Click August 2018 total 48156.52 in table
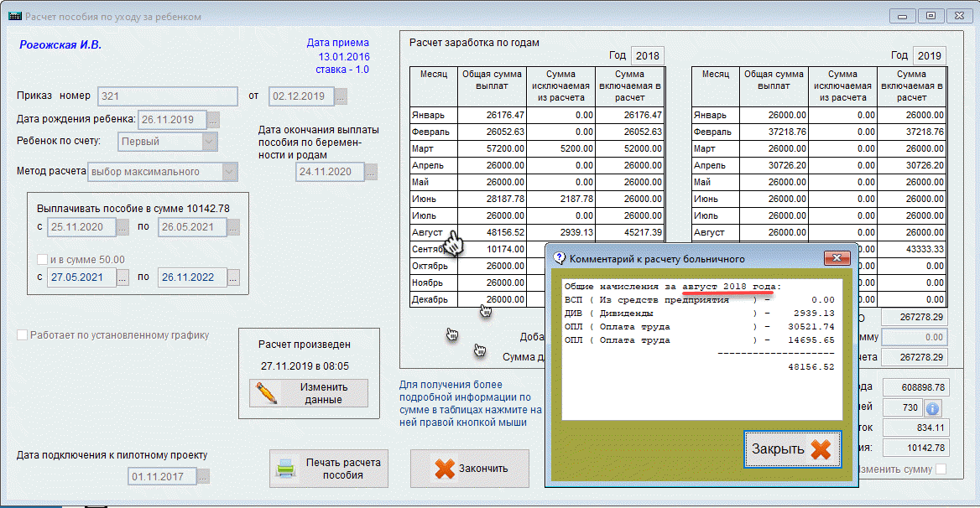This screenshot has width=980, height=508. click(492, 232)
